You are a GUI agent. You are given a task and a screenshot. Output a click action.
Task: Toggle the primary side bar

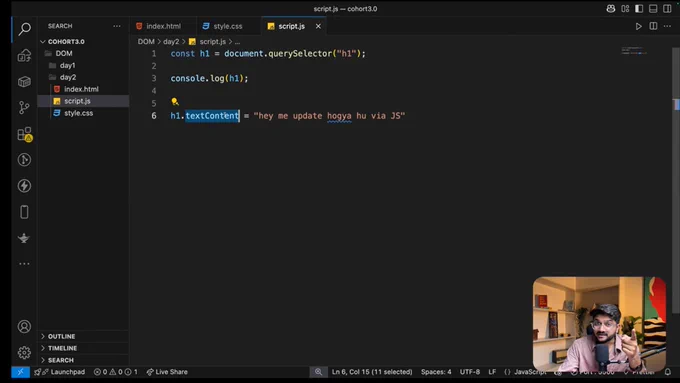click(x=639, y=9)
